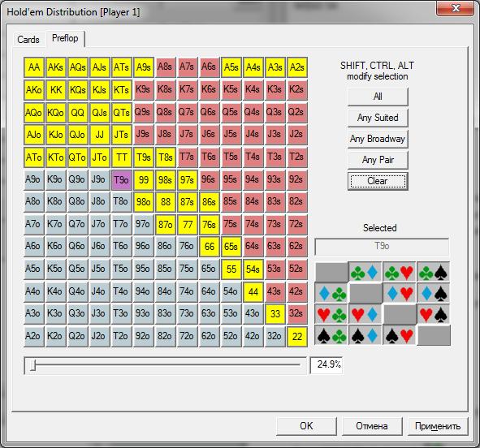Viewport: 480px width, 448px height.
Task: Click the range percentage slider handle
Action: [x=33, y=365]
